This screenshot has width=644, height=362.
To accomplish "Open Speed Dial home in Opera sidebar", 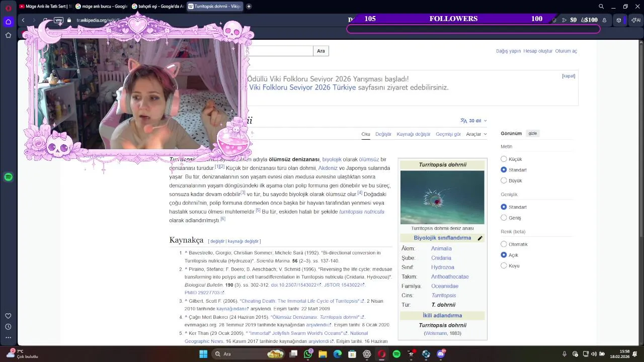I will pyautogui.click(x=8, y=22).
